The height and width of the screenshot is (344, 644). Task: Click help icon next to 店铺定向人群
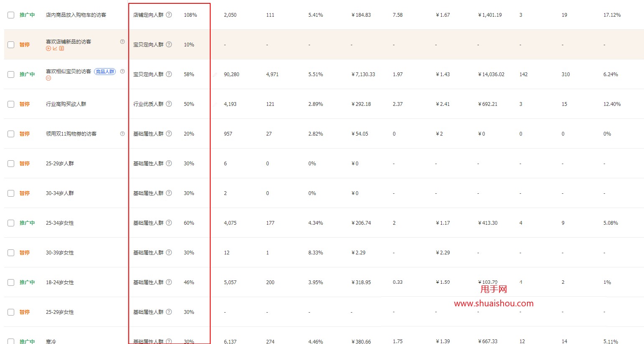[x=169, y=15]
